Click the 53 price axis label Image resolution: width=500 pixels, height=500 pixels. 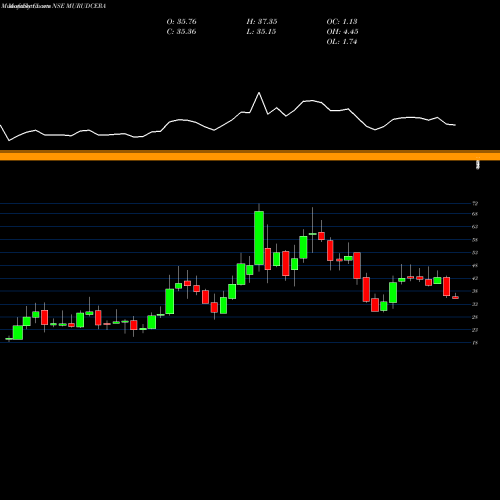(x=475, y=253)
